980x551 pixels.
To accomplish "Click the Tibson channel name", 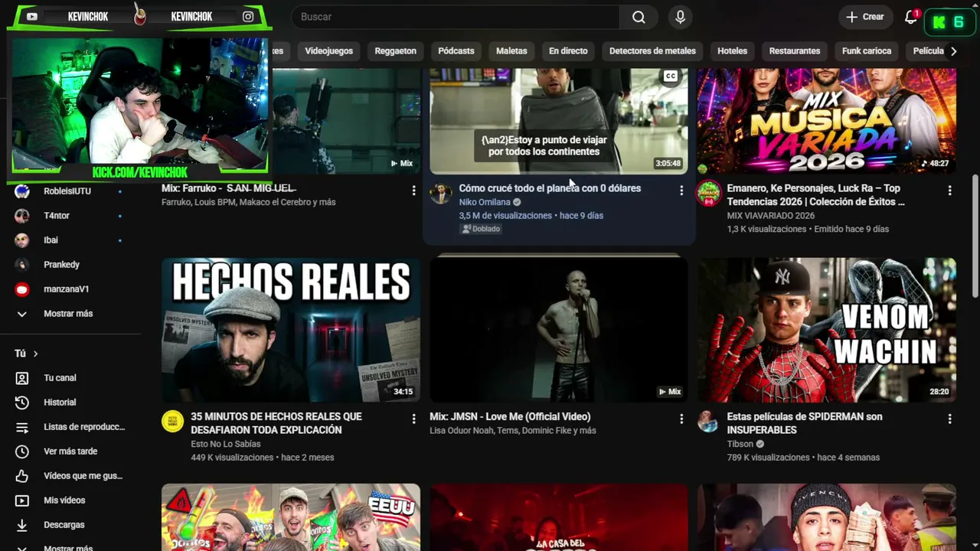I will click(x=740, y=444).
